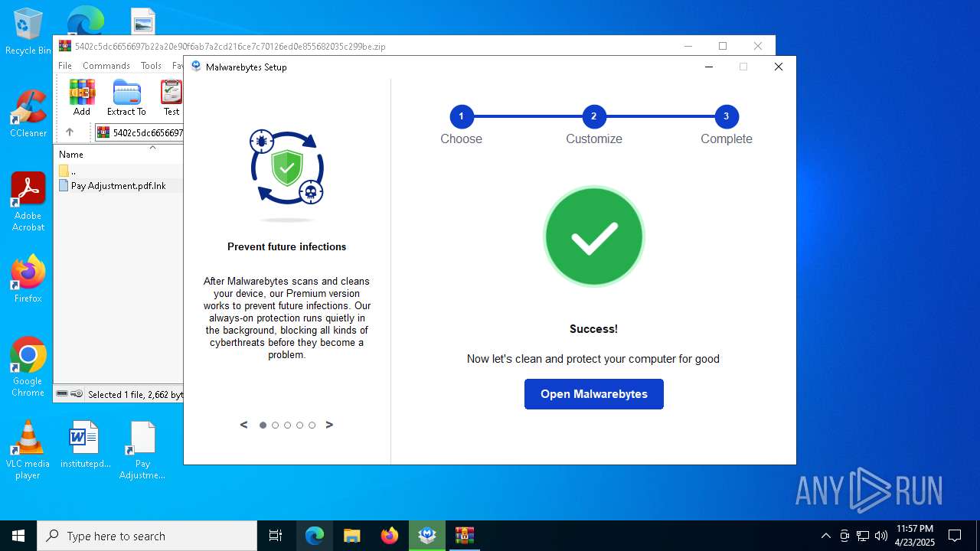Open CCleaner desktop icon
Viewport: 980px width, 551px height.
(x=28, y=114)
